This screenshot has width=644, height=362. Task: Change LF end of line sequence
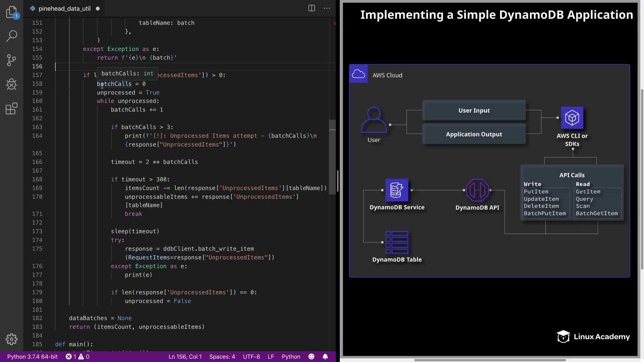[271, 357]
